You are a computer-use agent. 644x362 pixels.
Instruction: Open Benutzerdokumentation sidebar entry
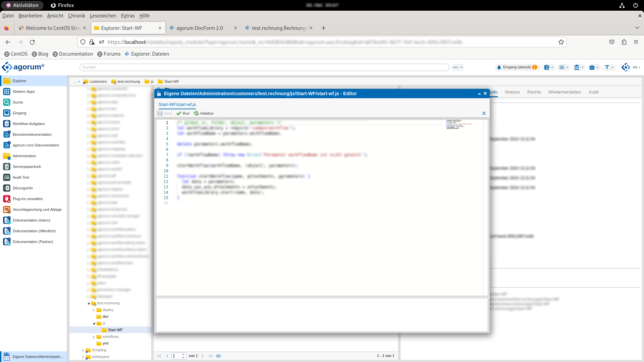pyautogui.click(x=34, y=134)
